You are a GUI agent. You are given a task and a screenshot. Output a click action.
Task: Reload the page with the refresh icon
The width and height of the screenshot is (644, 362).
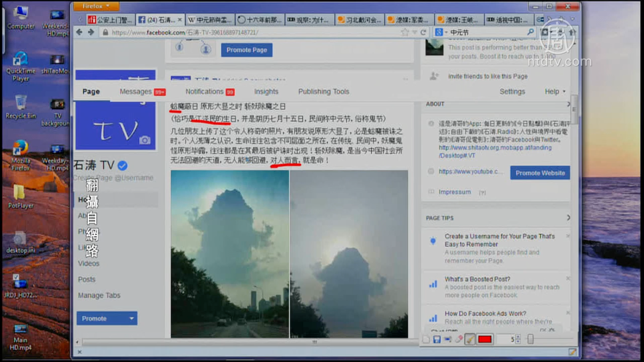[423, 32]
